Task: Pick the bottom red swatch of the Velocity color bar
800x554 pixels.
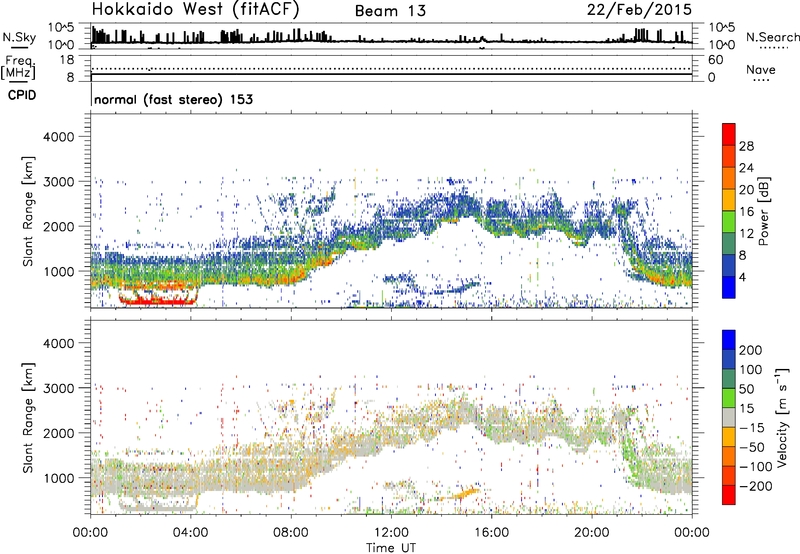Action: (729, 495)
